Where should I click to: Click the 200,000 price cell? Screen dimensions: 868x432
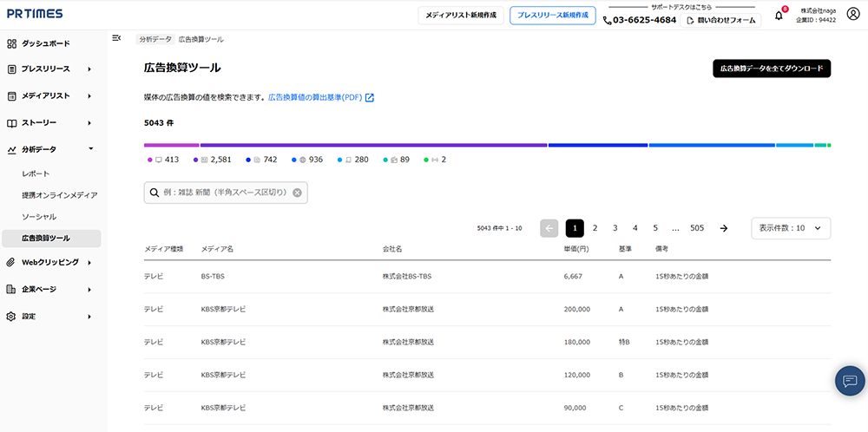pos(577,309)
